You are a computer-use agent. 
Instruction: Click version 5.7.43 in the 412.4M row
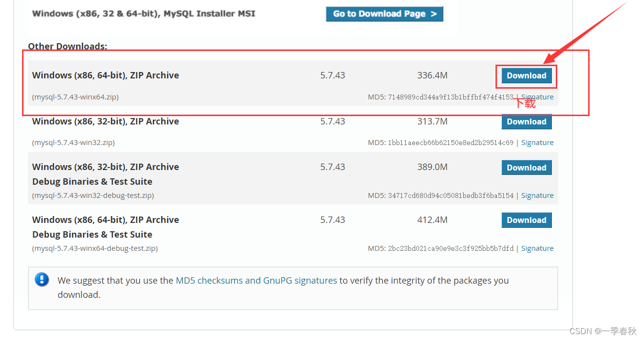point(333,220)
